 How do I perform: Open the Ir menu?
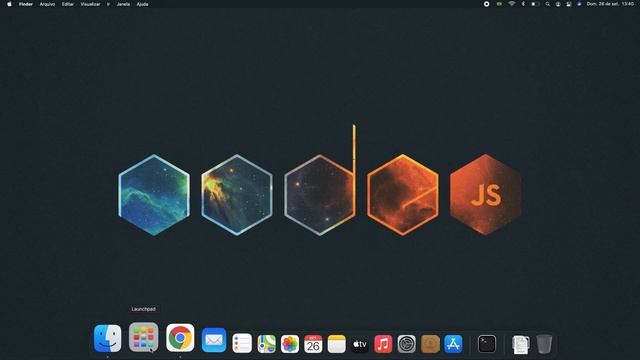point(108,4)
